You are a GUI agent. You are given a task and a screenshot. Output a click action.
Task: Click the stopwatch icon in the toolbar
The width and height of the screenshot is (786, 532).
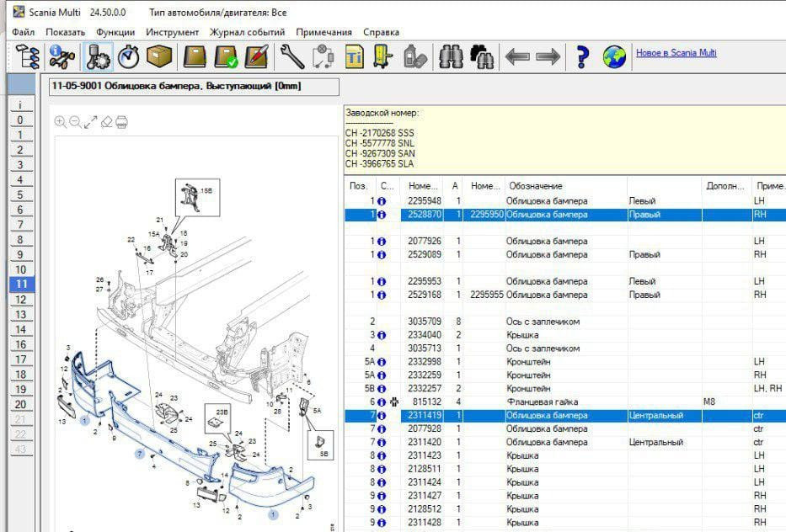(x=129, y=57)
